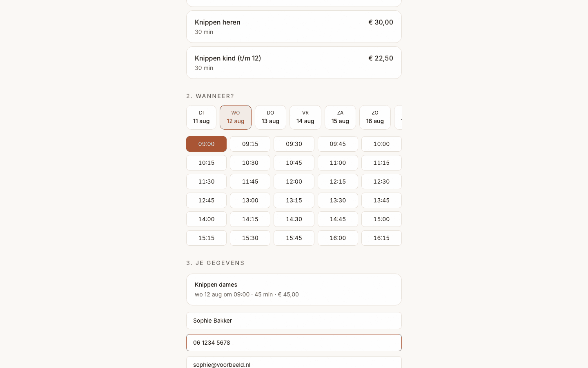Choose the 12:30 time slot
Image resolution: width=588 pixels, height=368 pixels.
(x=381, y=182)
